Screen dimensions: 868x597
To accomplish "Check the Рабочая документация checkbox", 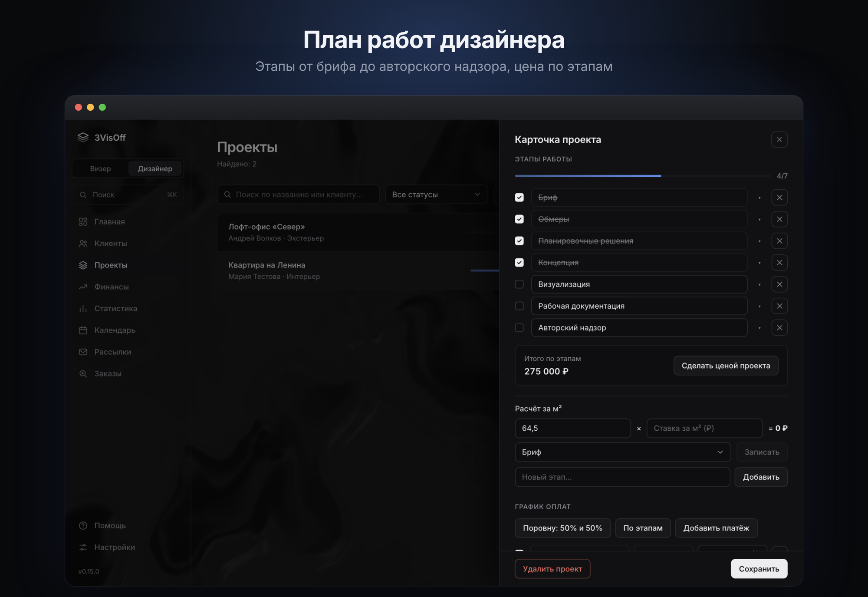I will 519,306.
